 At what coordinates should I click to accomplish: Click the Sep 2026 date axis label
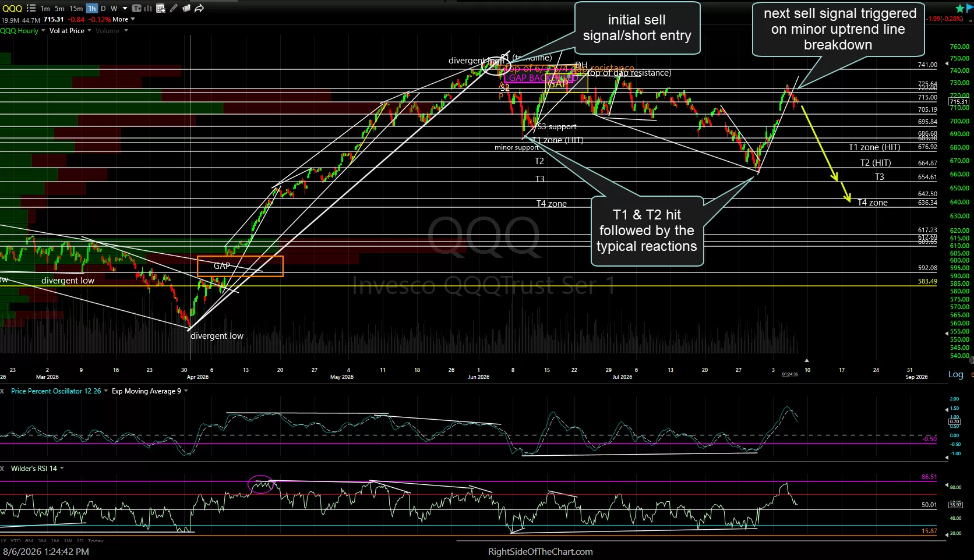pyautogui.click(x=916, y=377)
